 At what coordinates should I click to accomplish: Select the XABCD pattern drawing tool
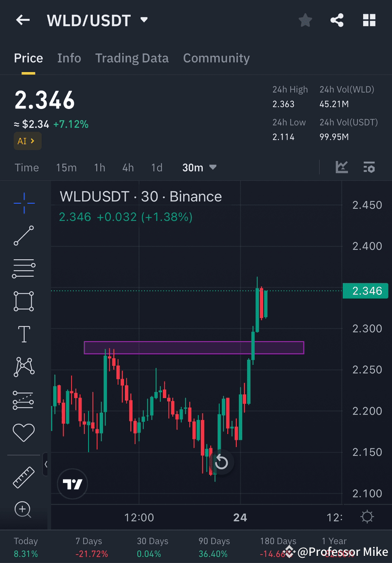coord(24,366)
